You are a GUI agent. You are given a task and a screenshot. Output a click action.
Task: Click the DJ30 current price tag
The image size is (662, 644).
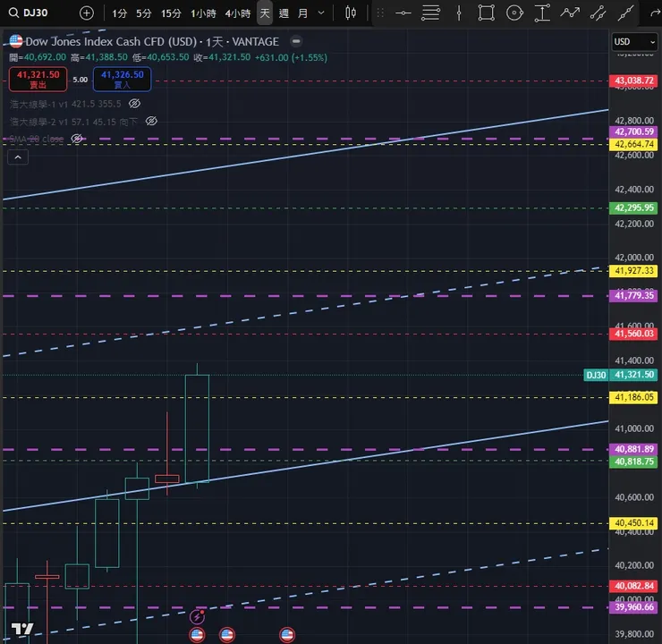596,375
